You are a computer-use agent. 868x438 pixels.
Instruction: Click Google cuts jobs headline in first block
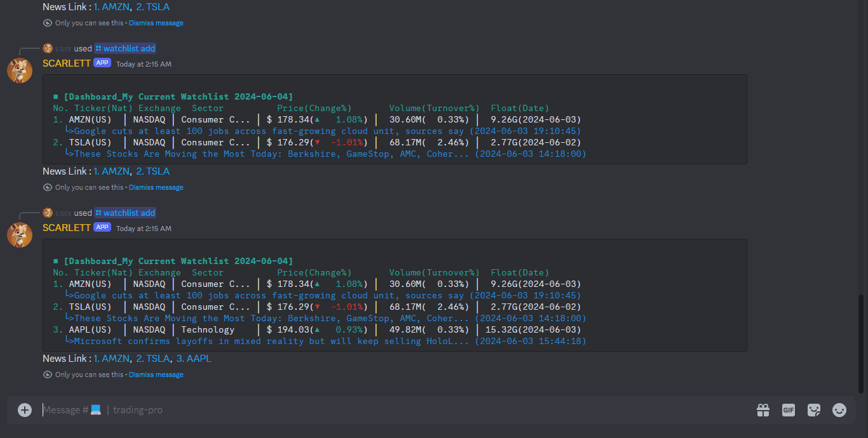pyautogui.click(x=269, y=131)
